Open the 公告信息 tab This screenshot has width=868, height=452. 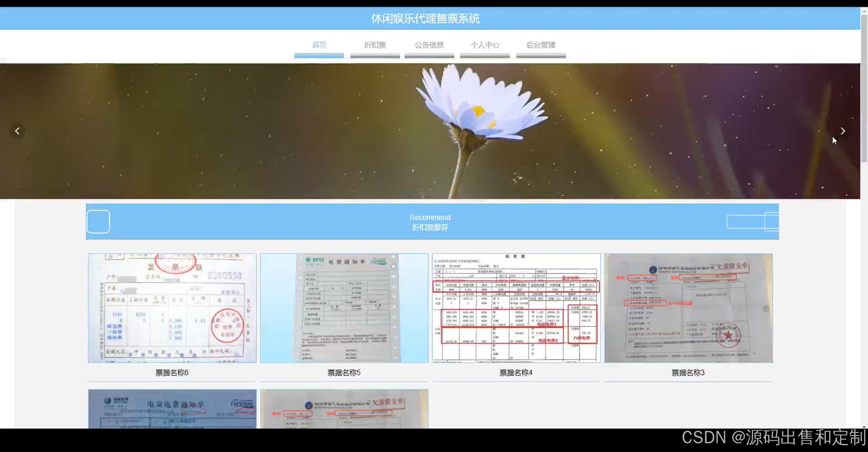click(x=429, y=45)
